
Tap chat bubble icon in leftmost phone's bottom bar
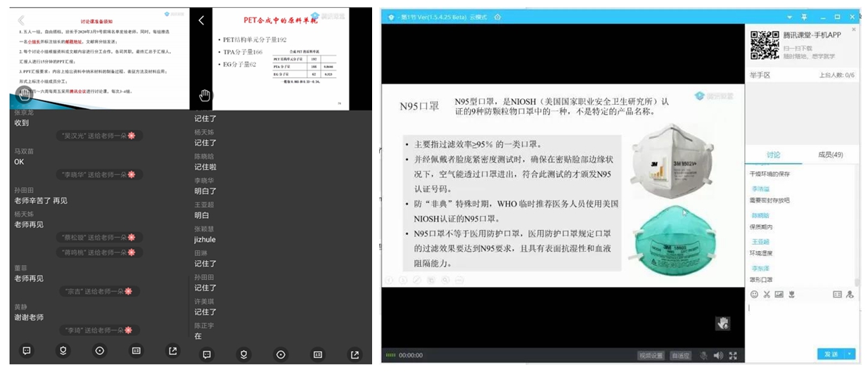pyautogui.click(x=26, y=350)
